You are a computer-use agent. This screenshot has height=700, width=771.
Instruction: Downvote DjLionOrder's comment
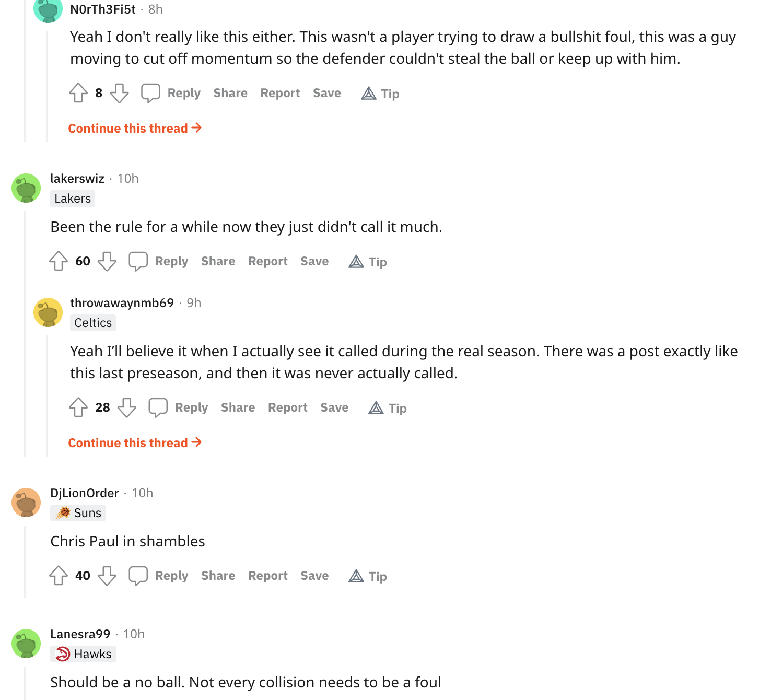coord(107,576)
